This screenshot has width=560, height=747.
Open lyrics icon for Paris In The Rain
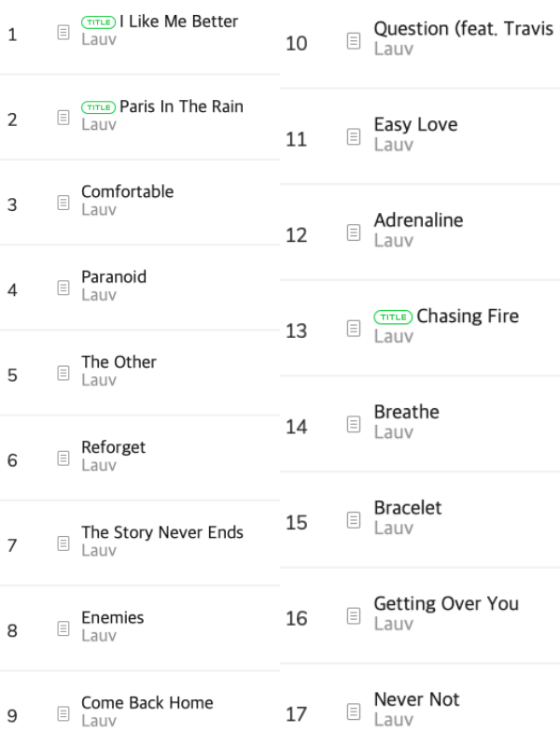click(x=63, y=118)
